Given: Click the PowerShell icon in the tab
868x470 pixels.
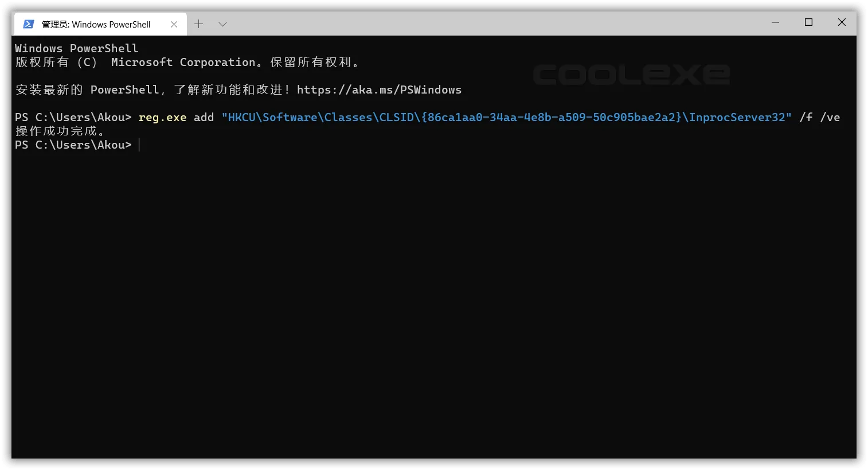Looking at the screenshot, I should tap(28, 24).
